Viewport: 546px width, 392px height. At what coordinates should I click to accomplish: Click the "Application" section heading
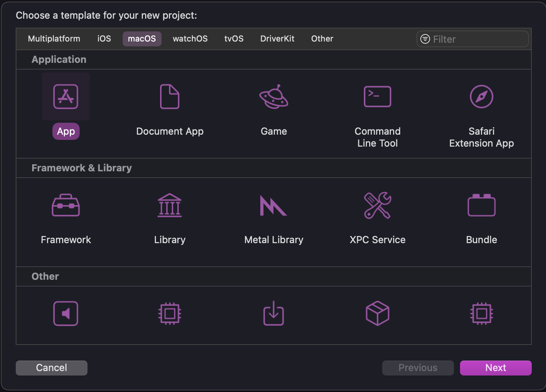point(59,59)
